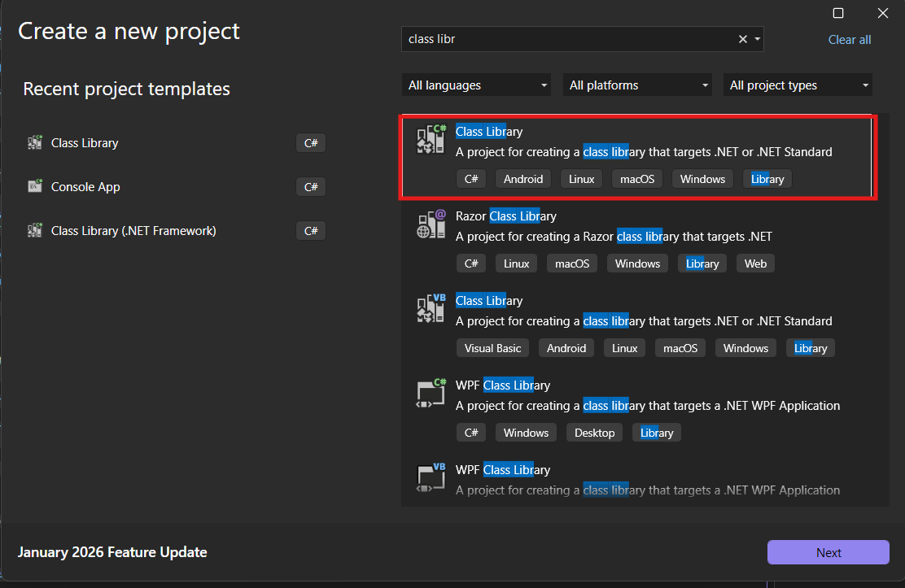Click the C# tag beside recent Console App
Viewport: 905px width, 588px height.
tap(311, 186)
